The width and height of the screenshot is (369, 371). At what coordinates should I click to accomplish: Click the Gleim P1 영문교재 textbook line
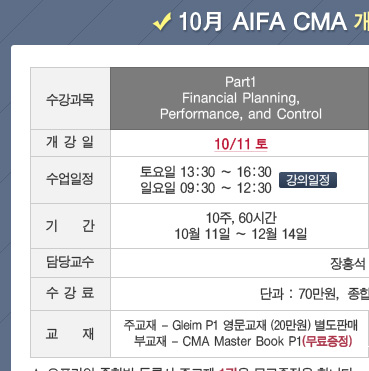click(x=241, y=325)
